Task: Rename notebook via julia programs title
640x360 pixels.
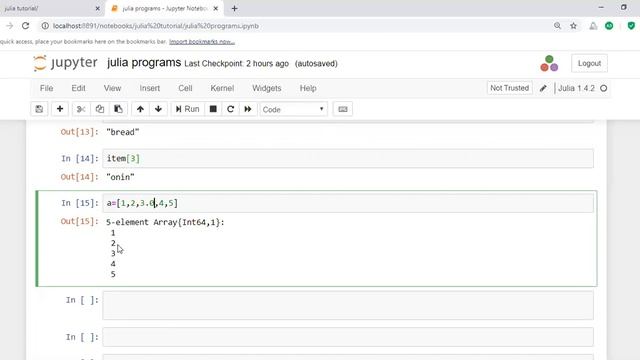Action: (144, 63)
